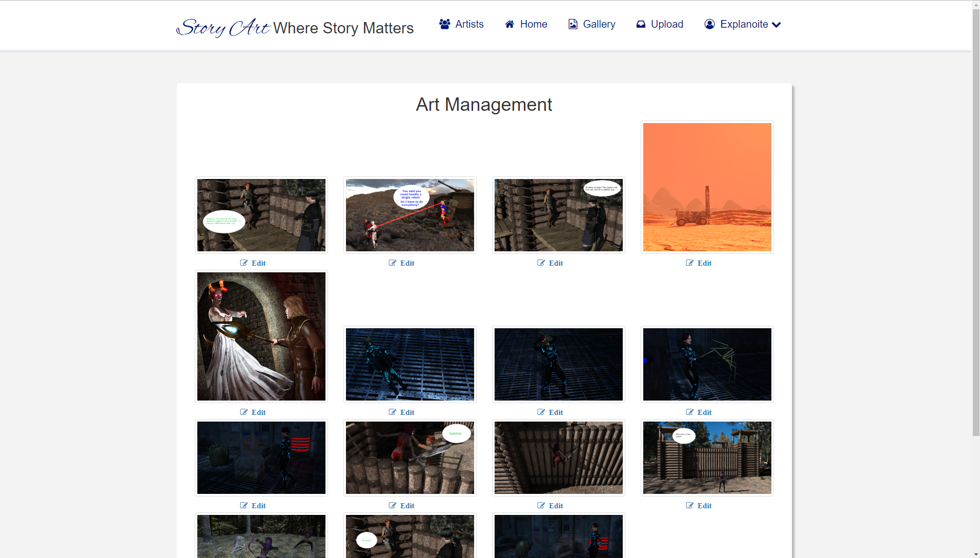The width and height of the screenshot is (980, 558).
Task: Click the user profile circle icon
Action: pyautogui.click(x=709, y=24)
